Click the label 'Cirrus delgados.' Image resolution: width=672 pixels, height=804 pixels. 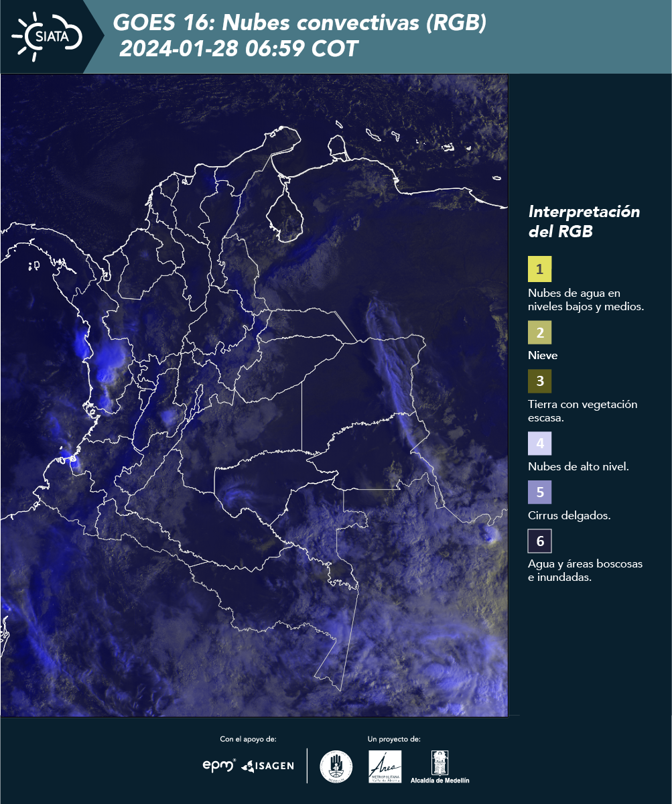(x=569, y=515)
